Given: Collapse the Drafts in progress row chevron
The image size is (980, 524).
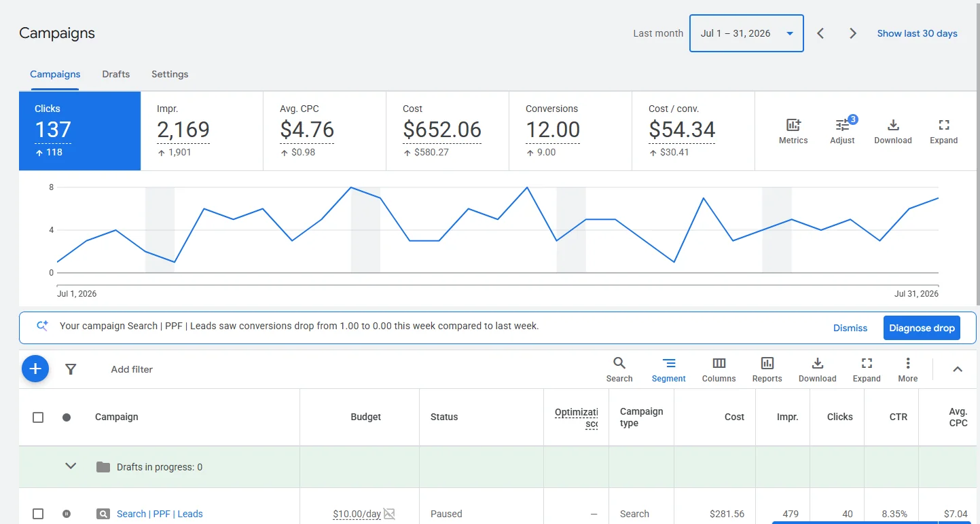Looking at the screenshot, I should point(71,466).
